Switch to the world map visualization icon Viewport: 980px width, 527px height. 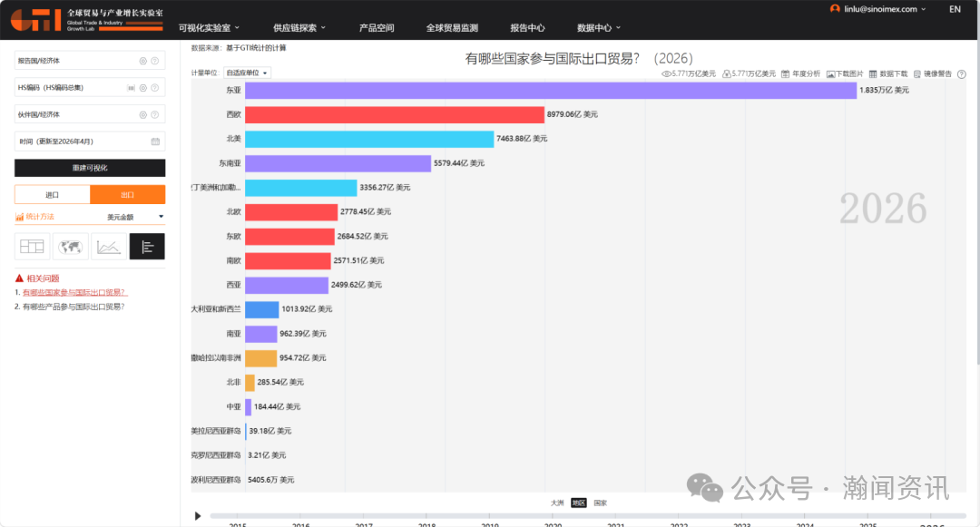(70, 247)
